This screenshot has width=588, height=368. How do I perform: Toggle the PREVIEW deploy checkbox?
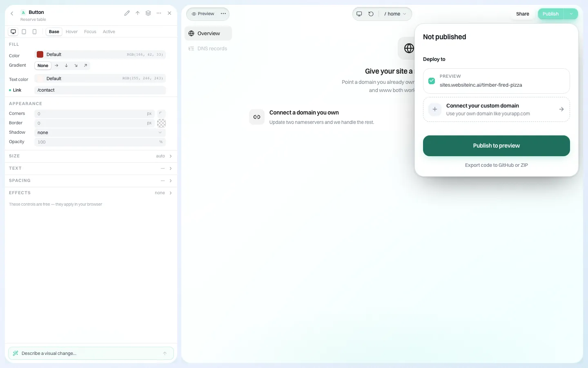pos(432,81)
